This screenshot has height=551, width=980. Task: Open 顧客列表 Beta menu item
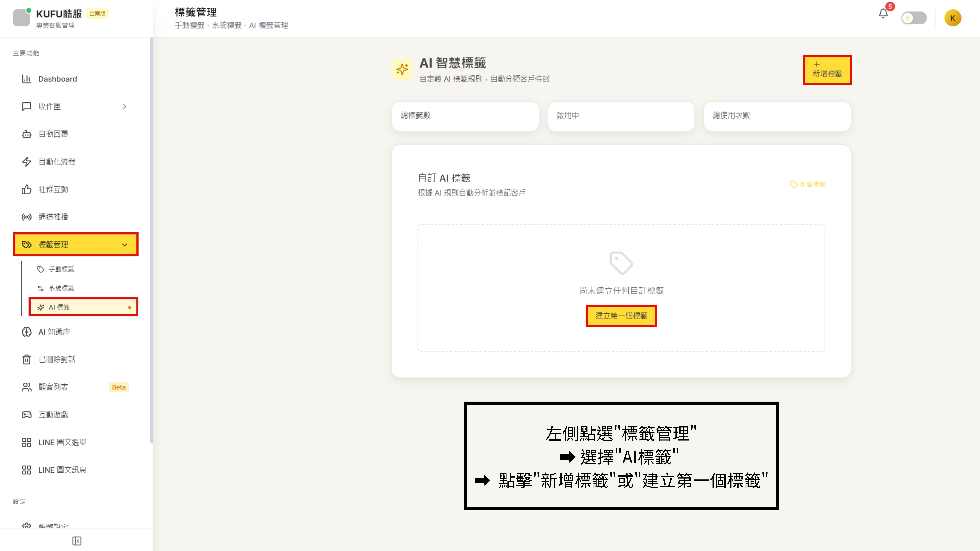[x=53, y=387]
